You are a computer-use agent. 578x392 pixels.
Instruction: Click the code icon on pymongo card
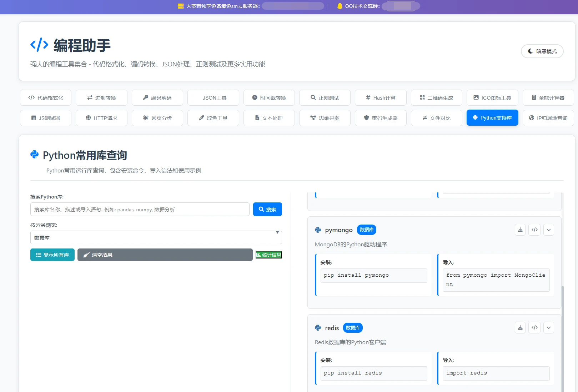(x=534, y=230)
